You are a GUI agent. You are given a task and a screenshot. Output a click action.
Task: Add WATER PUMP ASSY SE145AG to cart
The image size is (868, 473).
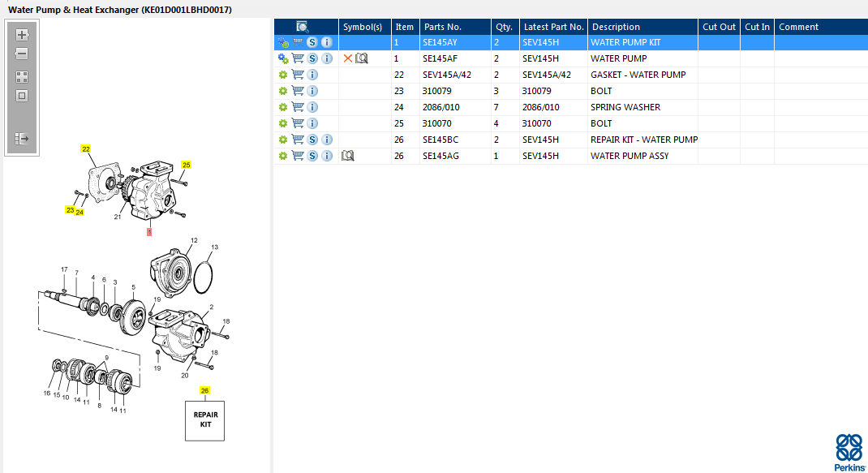(x=298, y=156)
